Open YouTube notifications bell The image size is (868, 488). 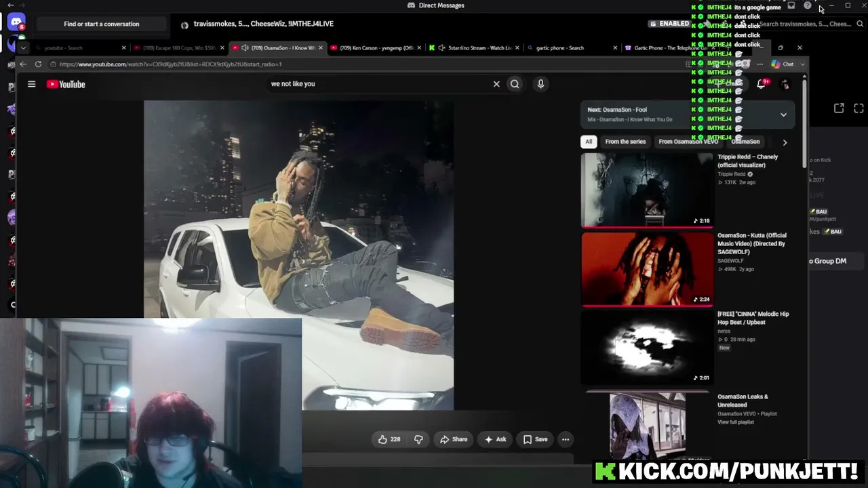coord(762,84)
